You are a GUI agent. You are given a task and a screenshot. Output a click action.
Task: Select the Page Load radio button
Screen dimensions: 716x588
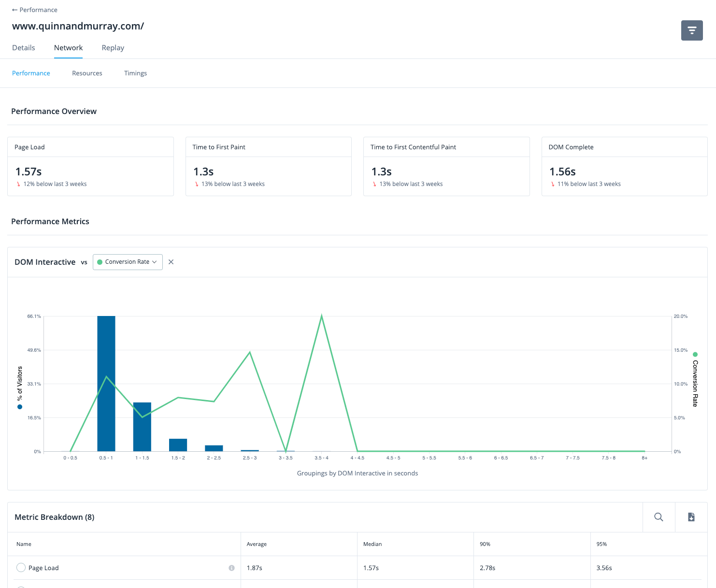(x=21, y=568)
